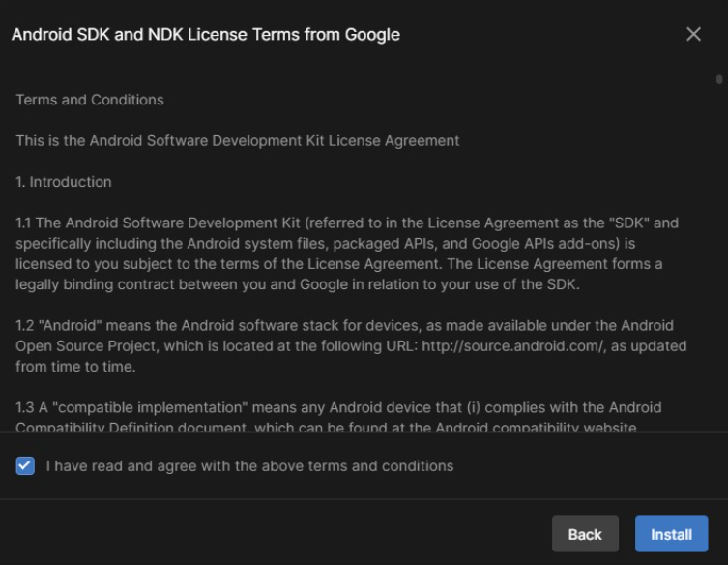Click '1. Introduction' section heading
Image resolution: width=728 pixels, height=565 pixels.
pyautogui.click(x=64, y=182)
